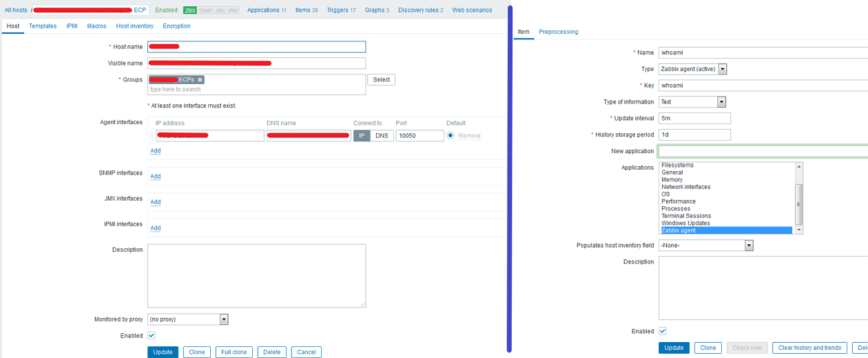Open Graphs 3 link
Image resolution: width=868 pixels, height=358 pixels.
(x=377, y=10)
